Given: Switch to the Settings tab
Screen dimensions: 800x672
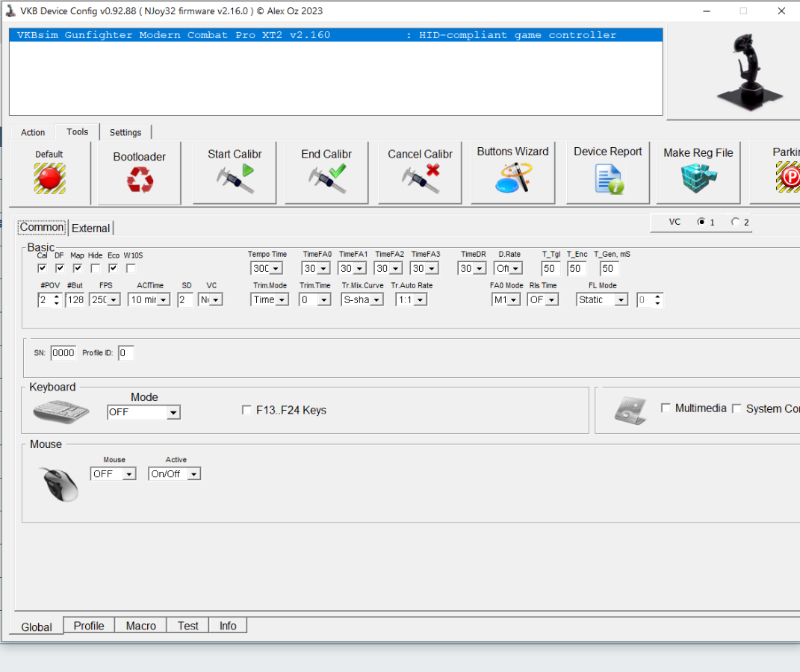Looking at the screenshot, I should [125, 133].
